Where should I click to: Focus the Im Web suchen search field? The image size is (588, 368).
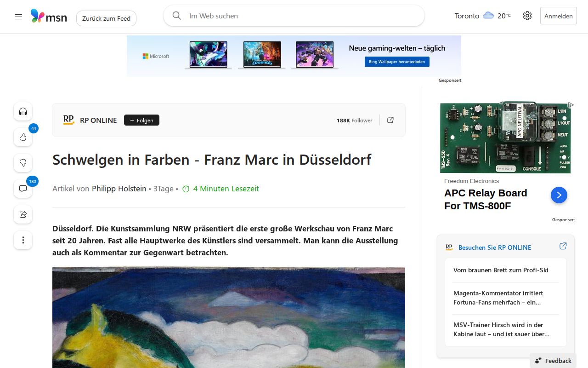click(x=294, y=16)
